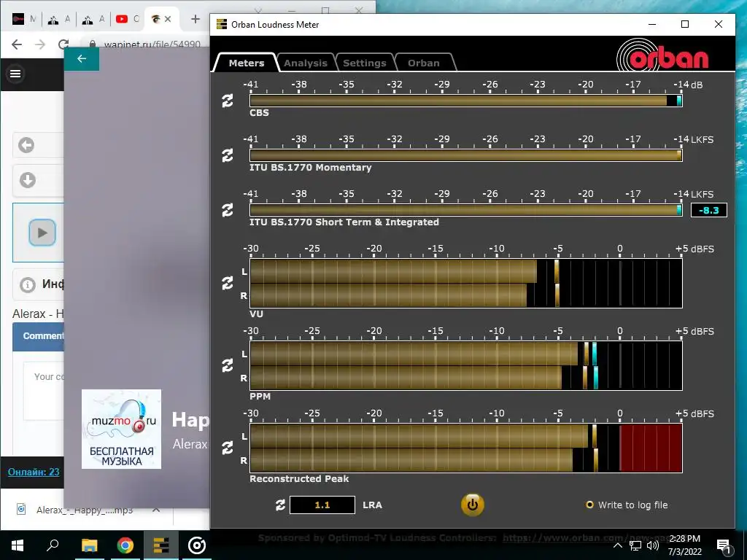Reset the LRA value with its refresh icon
Image resolution: width=747 pixels, height=560 pixels.
coord(281,505)
